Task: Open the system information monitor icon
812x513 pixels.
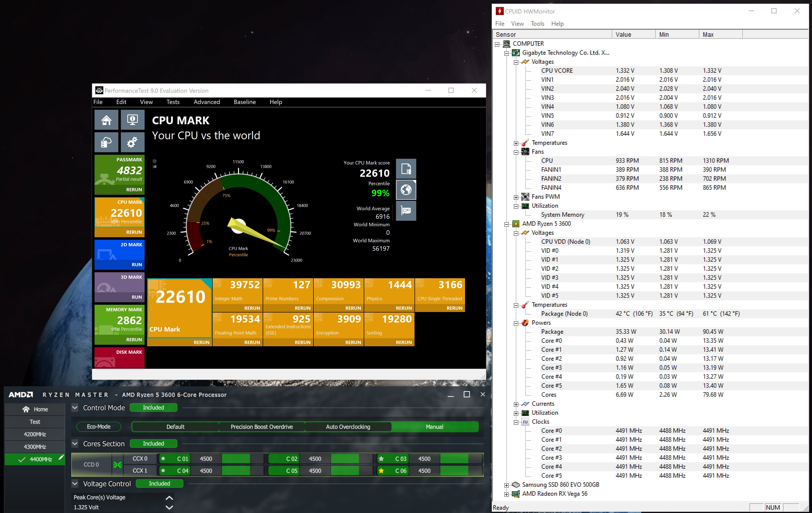Action: pyautogui.click(x=133, y=120)
